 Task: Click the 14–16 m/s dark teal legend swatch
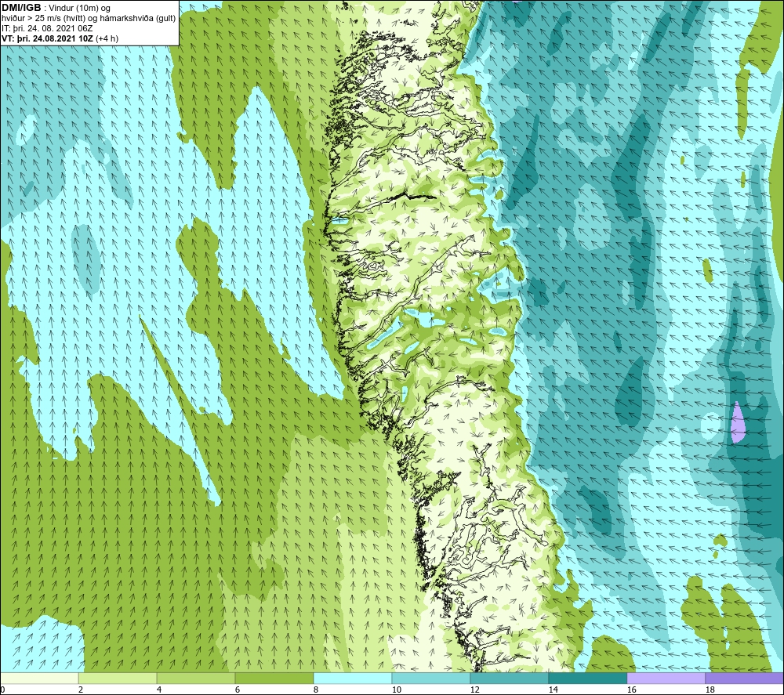point(587,678)
